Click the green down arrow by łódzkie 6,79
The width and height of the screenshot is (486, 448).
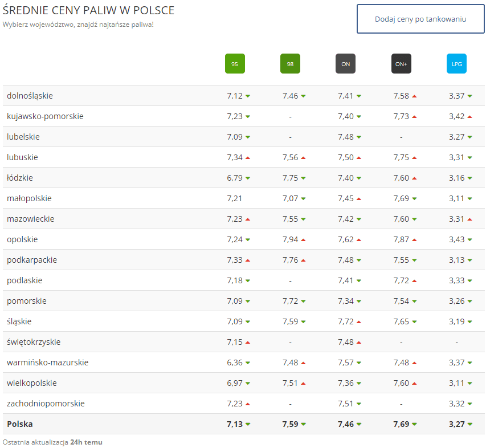click(248, 178)
